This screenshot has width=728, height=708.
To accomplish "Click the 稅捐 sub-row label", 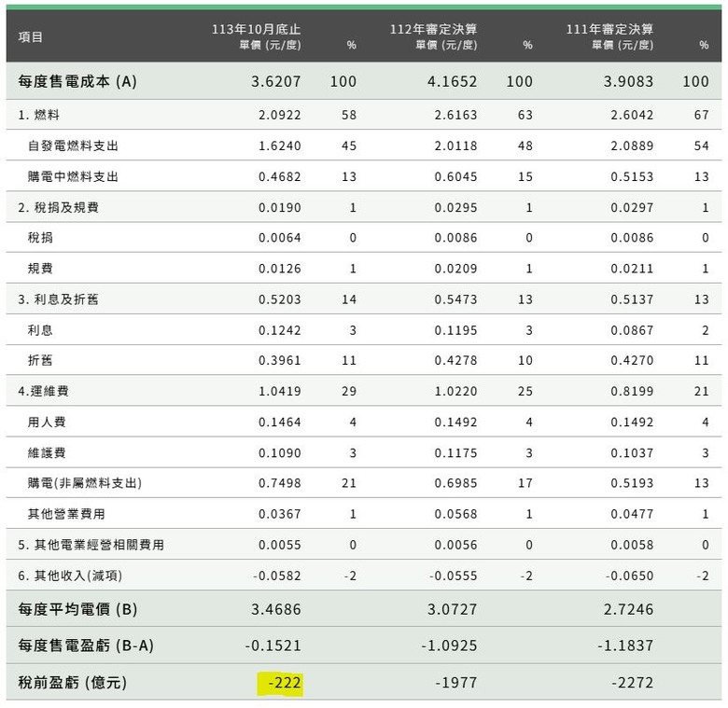I will pyautogui.click(x=40, y=238).
